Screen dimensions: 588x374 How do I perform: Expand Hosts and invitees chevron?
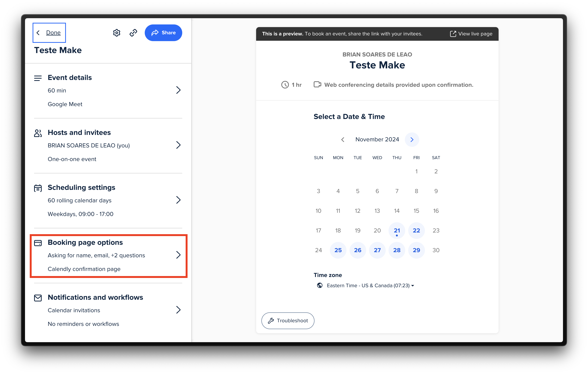pos(178,145)
